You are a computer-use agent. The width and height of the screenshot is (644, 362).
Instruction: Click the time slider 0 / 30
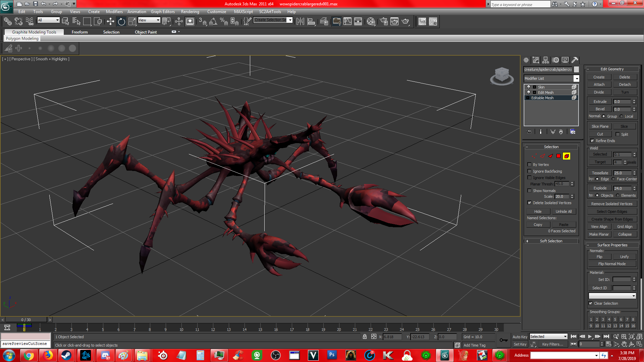pos(26,320)
